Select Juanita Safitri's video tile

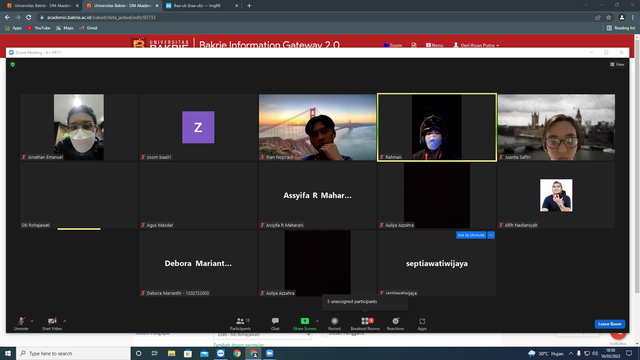coord(556,127)
